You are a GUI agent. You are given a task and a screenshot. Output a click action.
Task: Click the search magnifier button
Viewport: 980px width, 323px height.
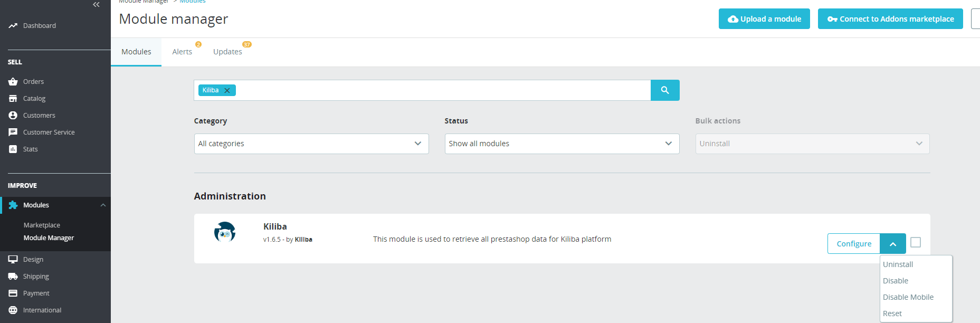[665, 90]
